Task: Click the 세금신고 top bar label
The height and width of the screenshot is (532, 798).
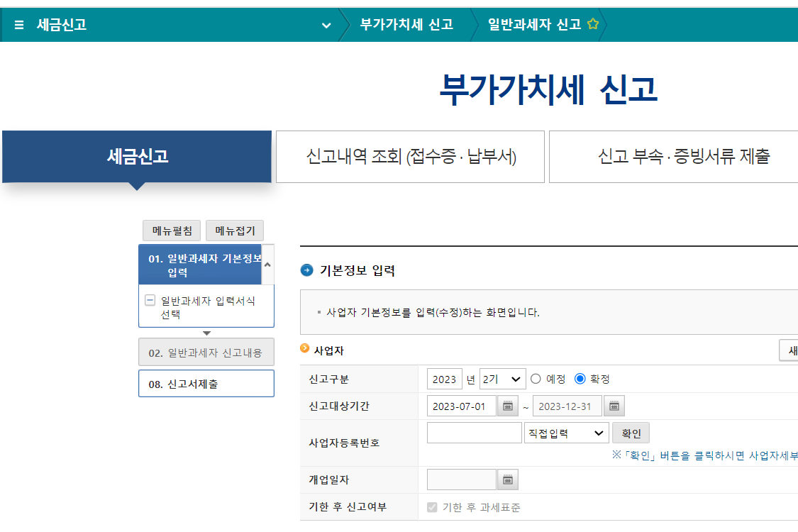Action: tap(62, 24)
